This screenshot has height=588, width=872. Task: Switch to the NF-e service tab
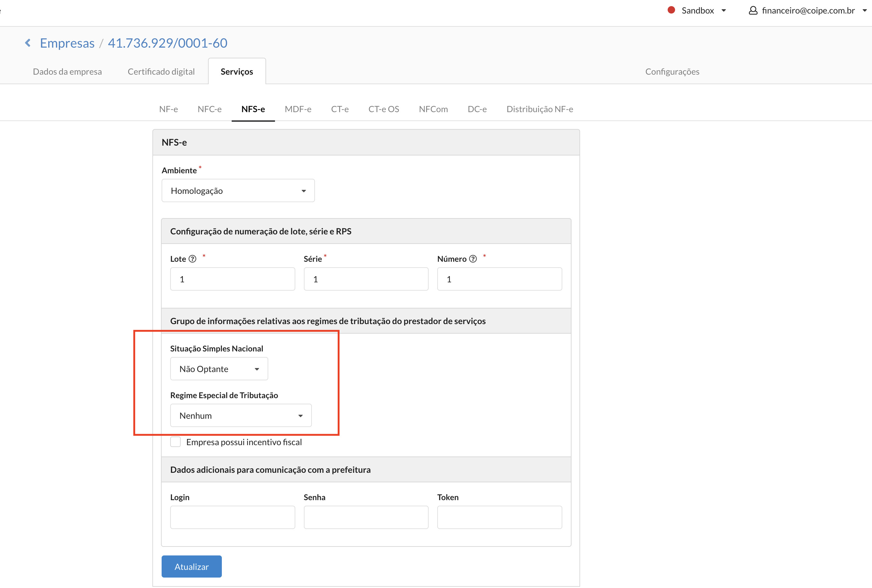pyautogui.click(x=168, y=109)
